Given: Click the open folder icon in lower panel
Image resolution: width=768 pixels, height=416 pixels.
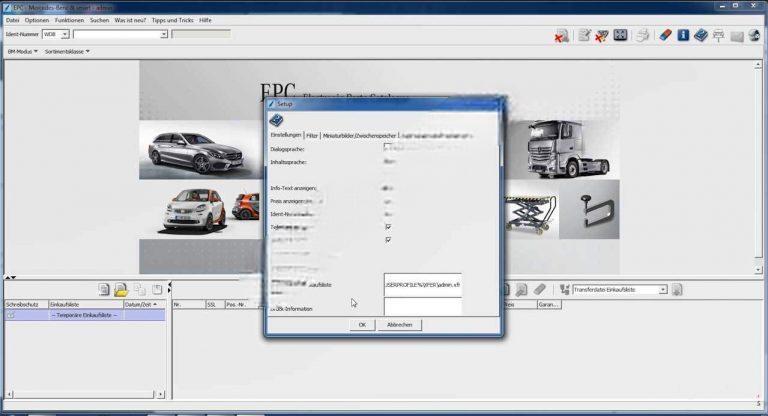Looking at the screenshot, I should pos(121,290).
